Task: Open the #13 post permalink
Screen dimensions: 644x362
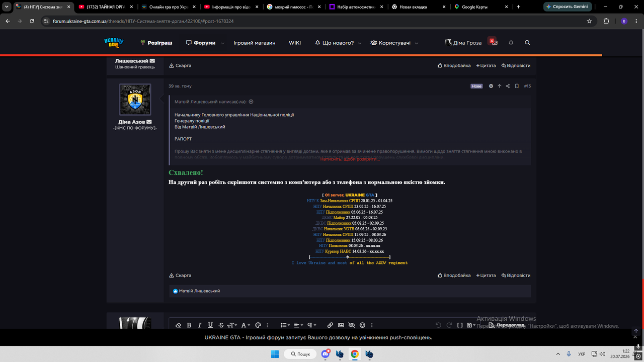Action: pos(527,86)
